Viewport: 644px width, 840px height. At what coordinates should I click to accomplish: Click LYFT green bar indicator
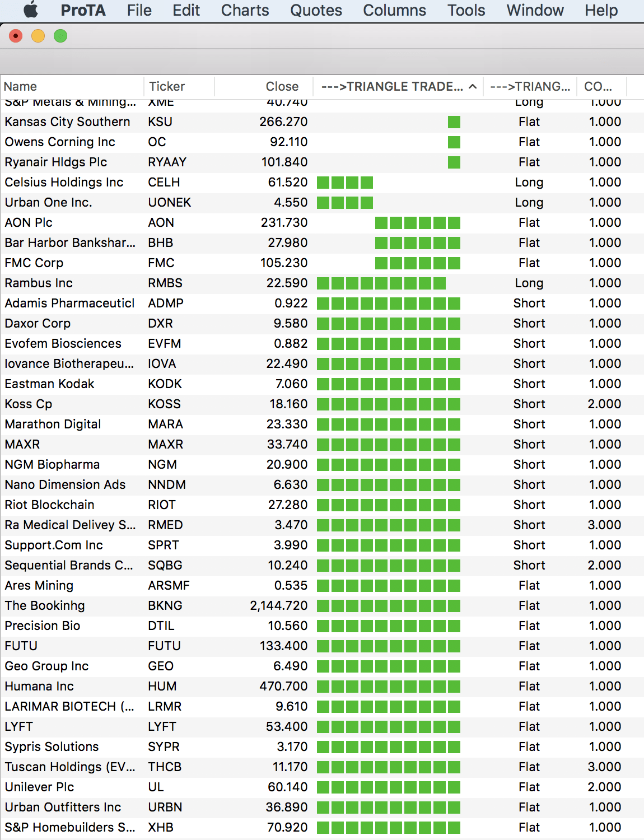pyautogui.click(x=389, y=727)
